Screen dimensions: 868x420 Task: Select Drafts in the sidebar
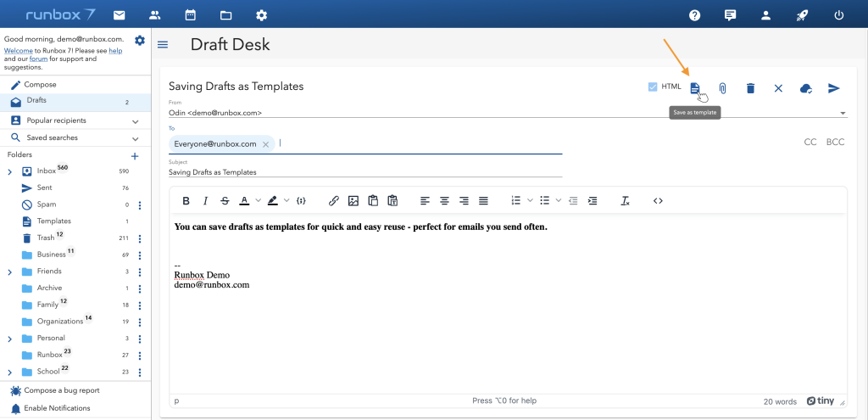click(x=75, y=103)
